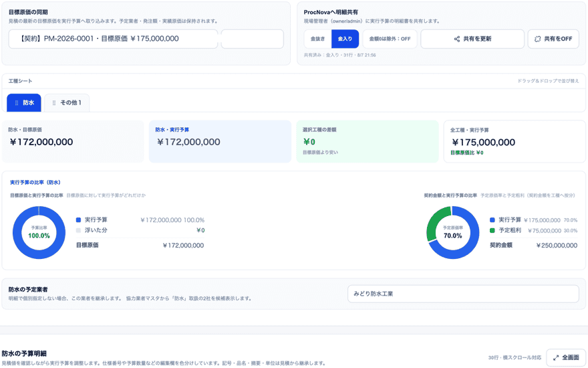Click the 予算比率 100.0% donut chart

point(39,232)
